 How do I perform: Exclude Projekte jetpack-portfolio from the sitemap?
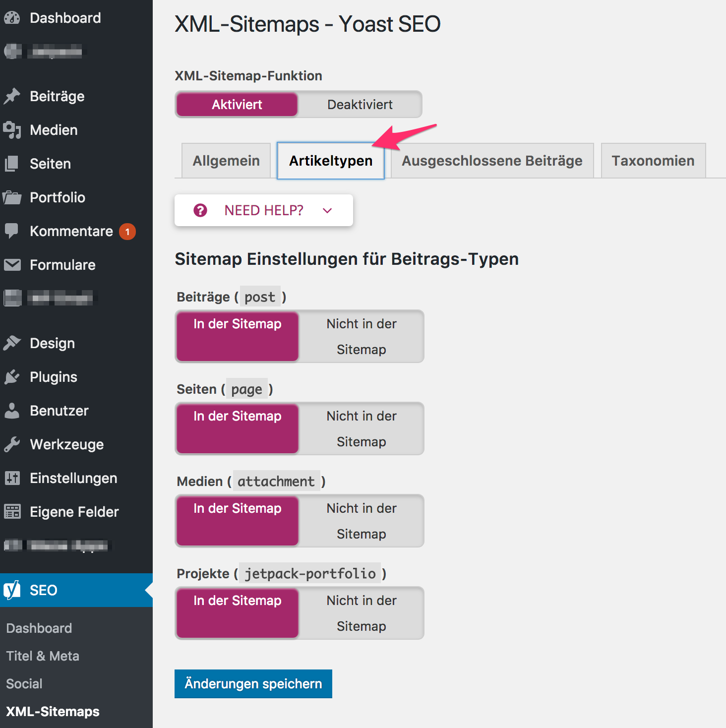tap(362, 613)
